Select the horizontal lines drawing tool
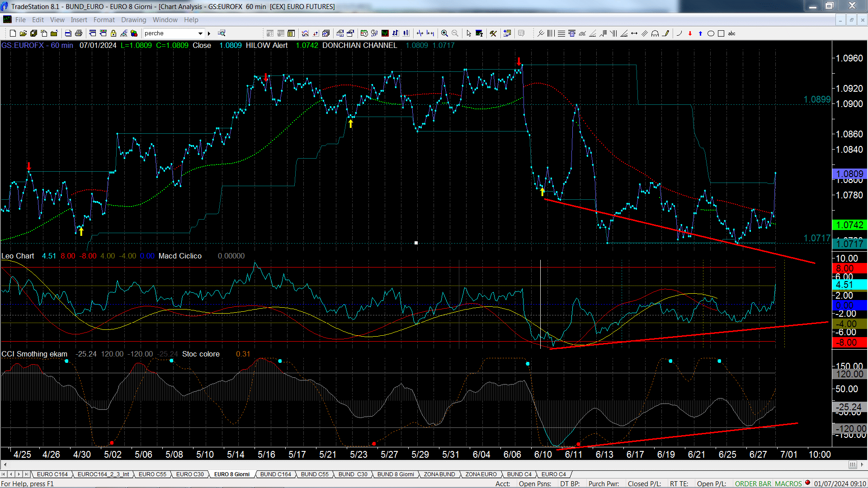Image resolution: width=868 pixels, height=488 pixels. 561,33
